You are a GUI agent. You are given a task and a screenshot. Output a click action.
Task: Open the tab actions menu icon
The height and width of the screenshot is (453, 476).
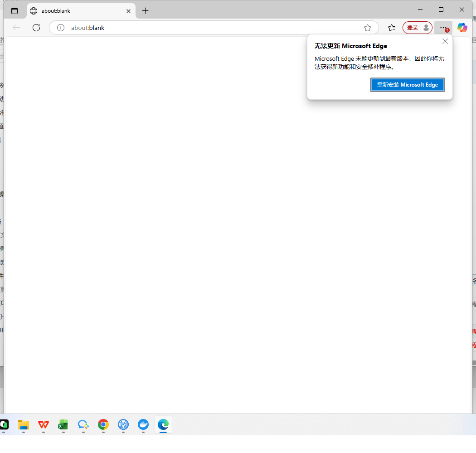[x=14, y=11]
